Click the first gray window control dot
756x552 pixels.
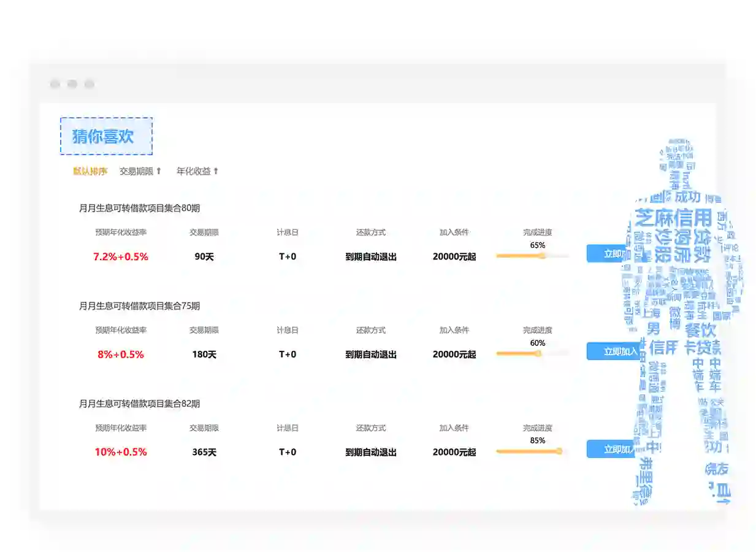click(x=55, y=84)
